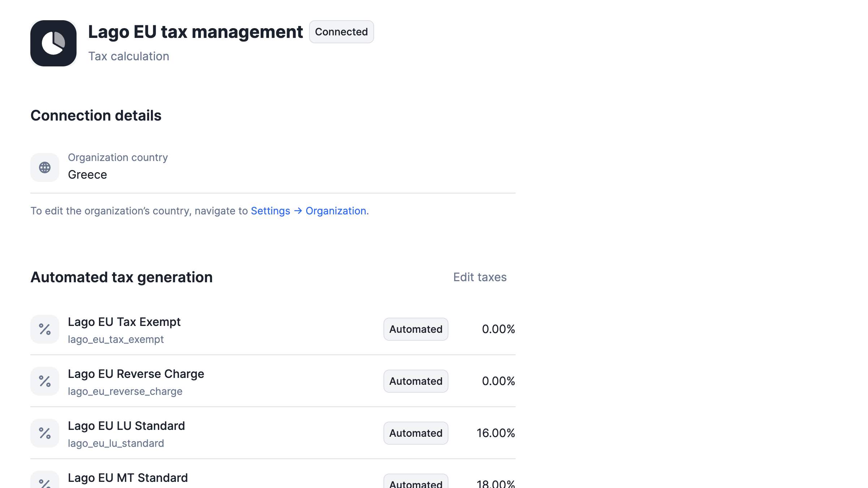Click the Greece organization country value
Image resolution: width=868 pixels, height=488 pixels.
click(87, 175)
